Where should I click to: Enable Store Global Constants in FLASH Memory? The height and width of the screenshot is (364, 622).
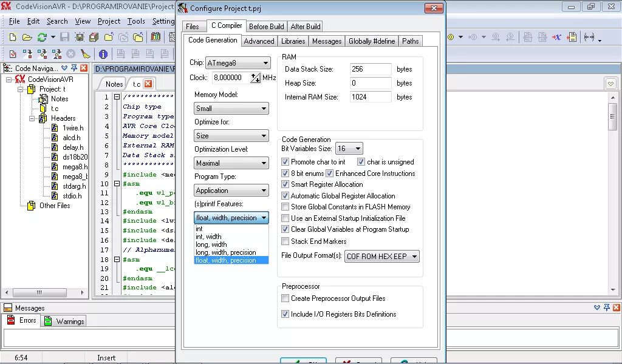[285, 207]
